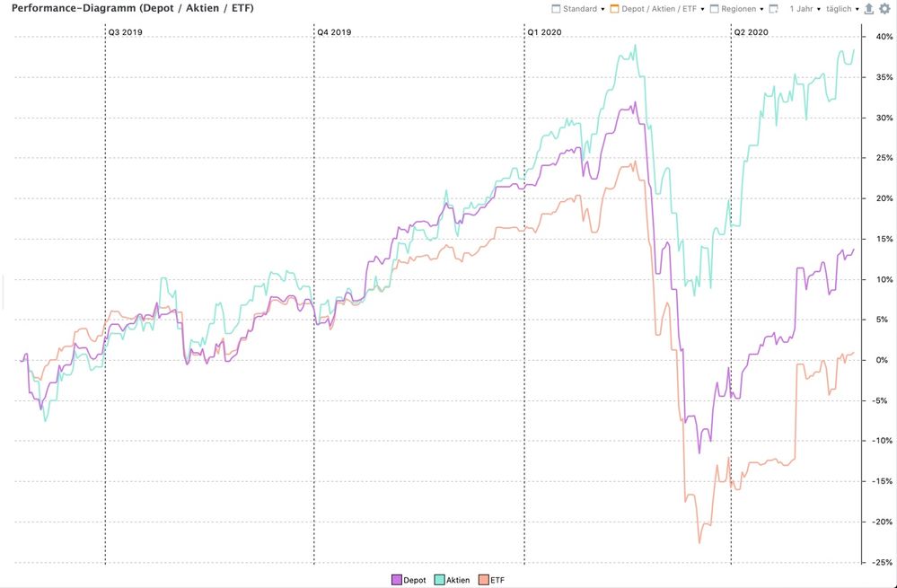Screen dimensions: 897x588
Task: Click the Standard layout window icon
Action: 556,9
